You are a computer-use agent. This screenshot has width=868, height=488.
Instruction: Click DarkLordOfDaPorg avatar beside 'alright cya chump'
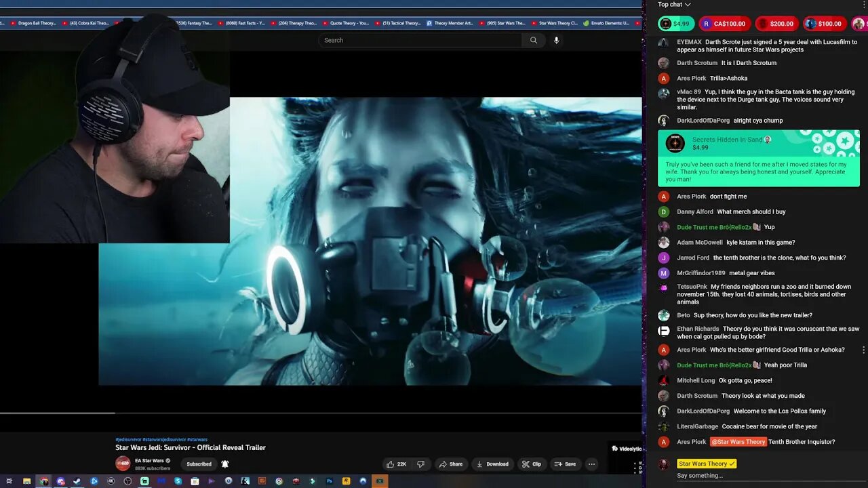click(x=664, y=121)
